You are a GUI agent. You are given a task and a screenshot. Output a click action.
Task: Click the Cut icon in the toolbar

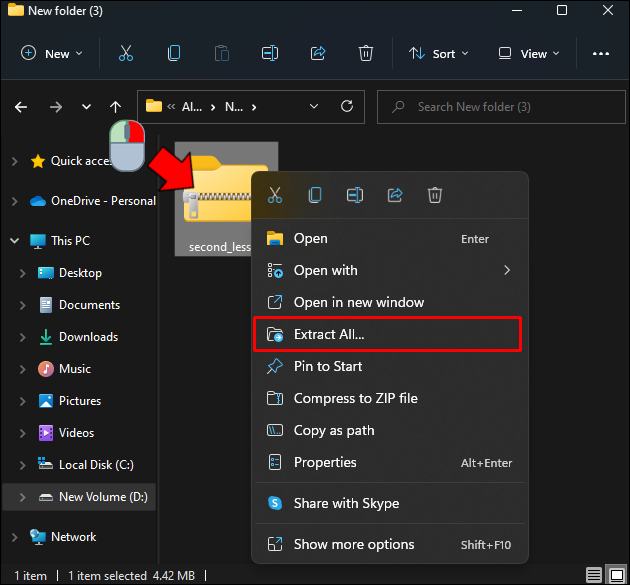point(126,53)
